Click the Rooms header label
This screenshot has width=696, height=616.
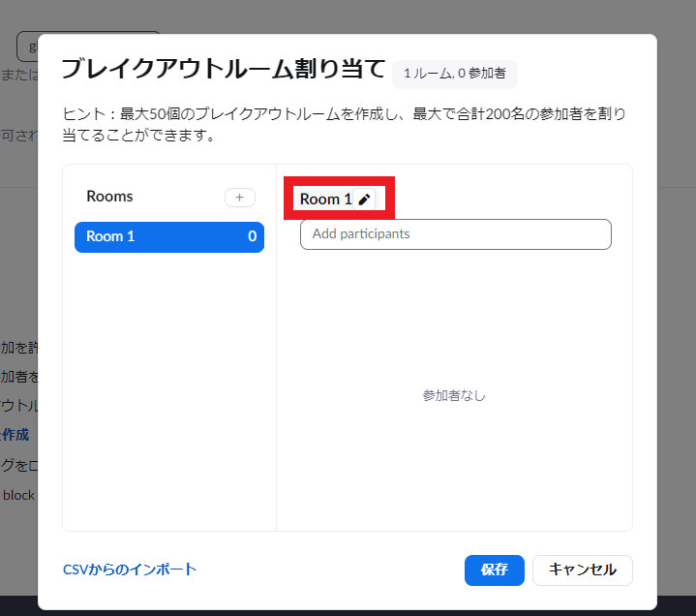tap(109, 197)
